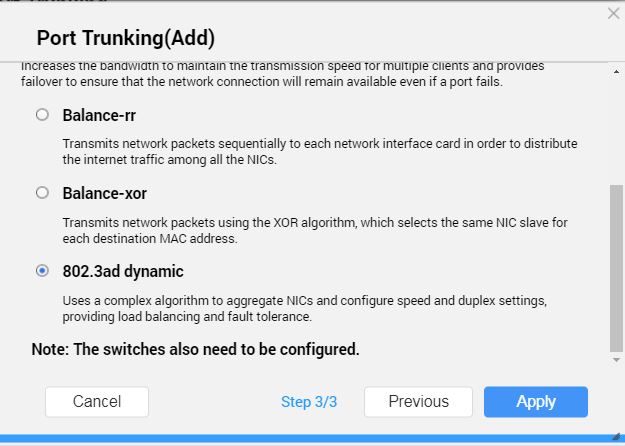Viewport: 625px width, 446px height.
Task: Click the Balance-rr mode label
Action: (99, 115)
